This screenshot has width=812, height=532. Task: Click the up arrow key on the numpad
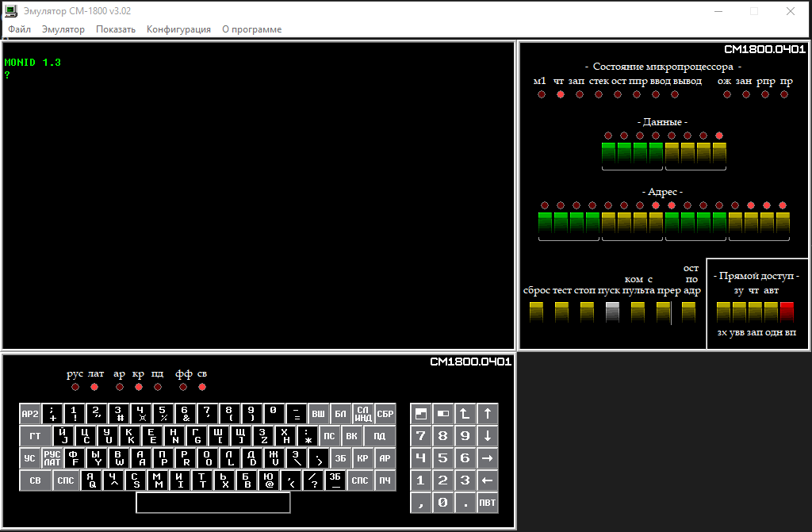(488, 413)
